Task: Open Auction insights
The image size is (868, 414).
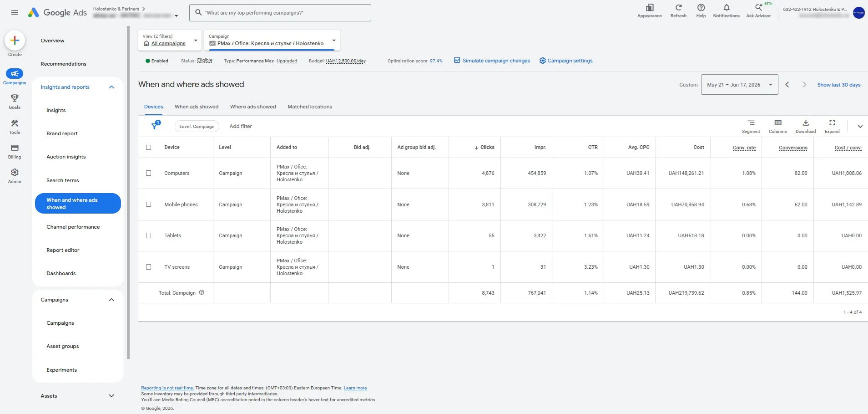Action: point(66,157)
